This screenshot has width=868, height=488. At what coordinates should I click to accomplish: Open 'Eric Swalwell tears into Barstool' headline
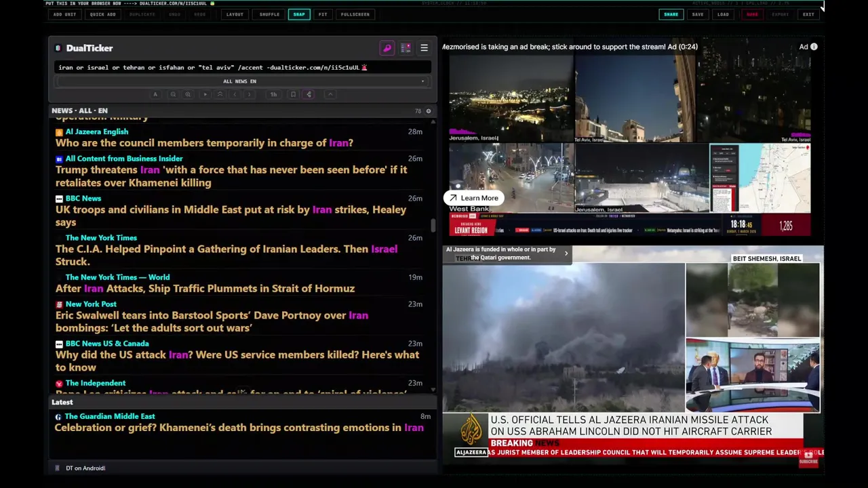(212, 321)
